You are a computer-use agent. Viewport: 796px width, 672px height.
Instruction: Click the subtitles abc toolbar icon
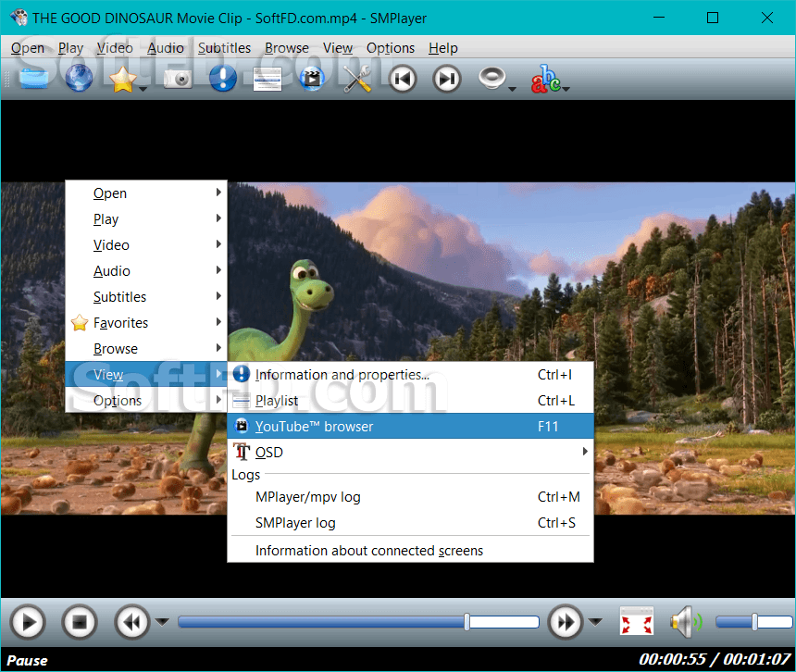[546, 79]
